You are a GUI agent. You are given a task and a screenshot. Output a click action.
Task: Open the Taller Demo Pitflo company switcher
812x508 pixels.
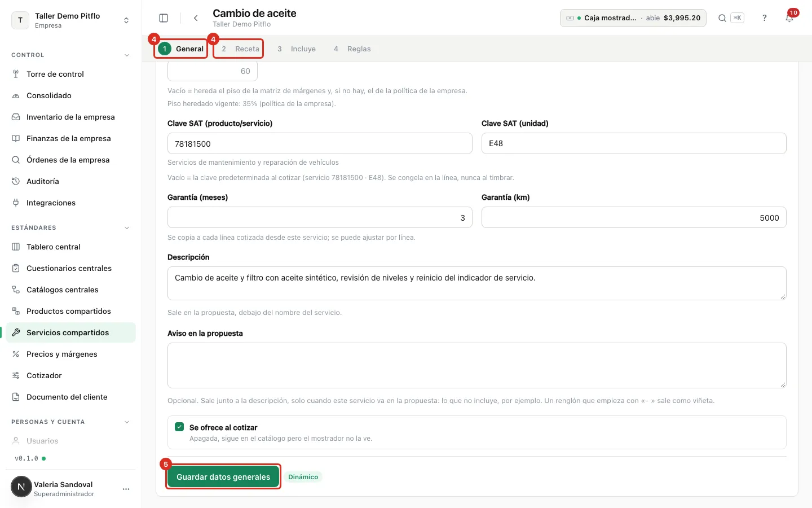[x=70, y=20]
